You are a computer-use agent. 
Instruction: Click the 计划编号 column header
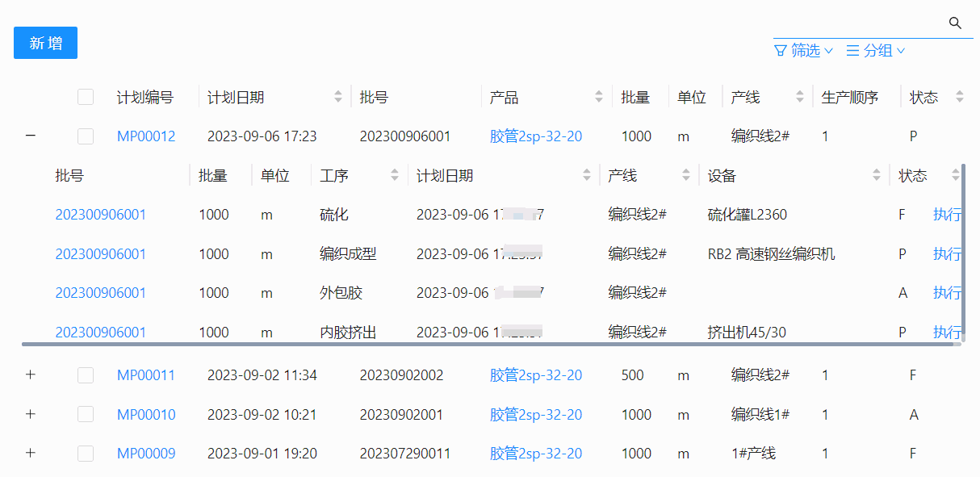pyautogui.click(x=145, y=98)
